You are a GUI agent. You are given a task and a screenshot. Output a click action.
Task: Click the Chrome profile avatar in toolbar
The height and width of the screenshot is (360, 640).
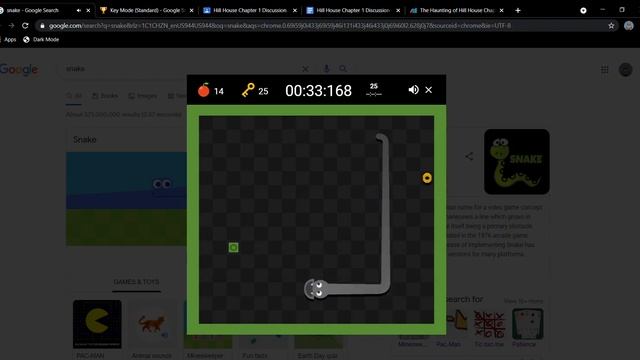(x=629, y=26)
